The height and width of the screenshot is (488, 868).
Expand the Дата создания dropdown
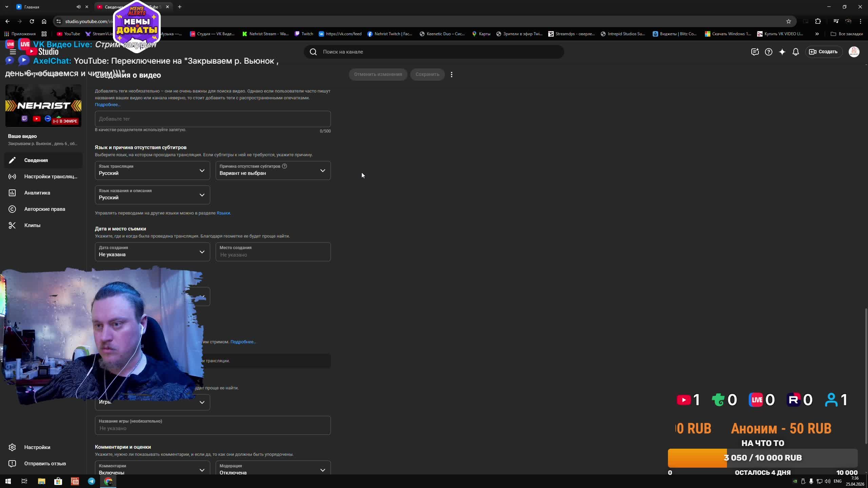(x=152, y=252)
